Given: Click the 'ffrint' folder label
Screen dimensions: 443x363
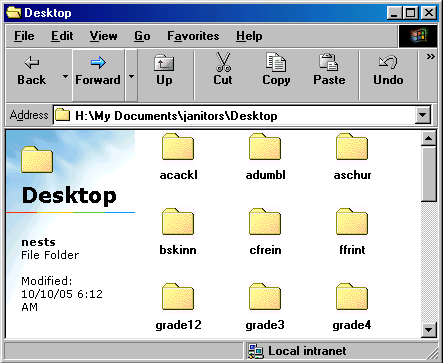Looking at the screenshot, I should 352,250.
